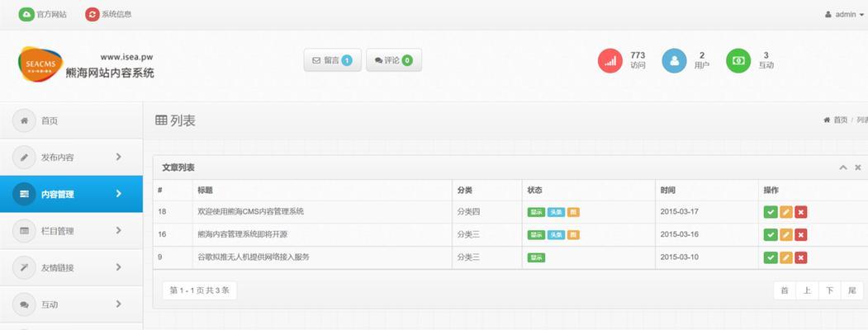Delete article 16 with red X
Viewport: 868px width, 330px height.
[x=800, y=234]
